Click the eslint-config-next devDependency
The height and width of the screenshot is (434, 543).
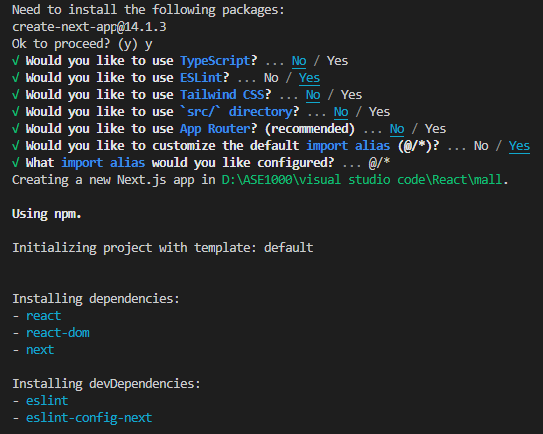coord(89,418)
